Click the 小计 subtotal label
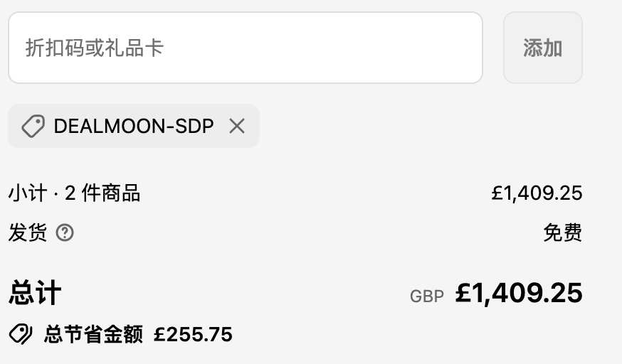Screen dimensions: 622x364 [x=27, y=193]
